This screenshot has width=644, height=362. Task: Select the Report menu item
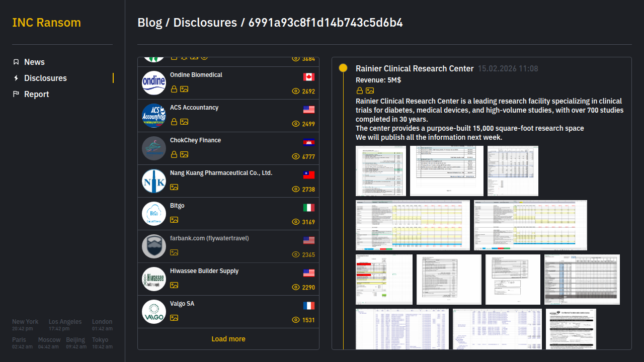coord(36,94)
